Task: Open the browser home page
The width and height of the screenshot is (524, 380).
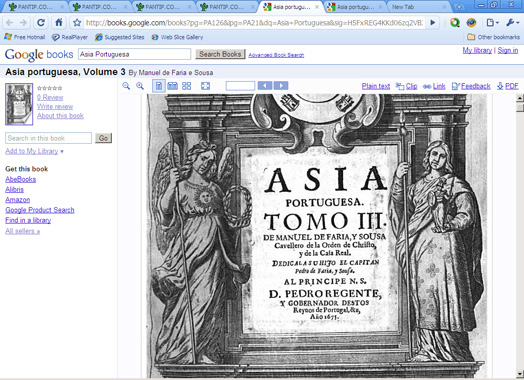Action: coord(59,23)
